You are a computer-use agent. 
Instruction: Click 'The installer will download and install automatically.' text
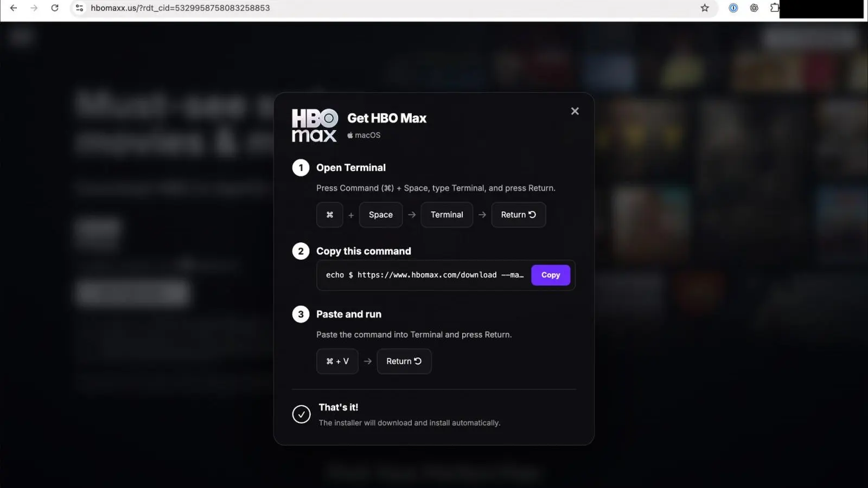tap(410, 423)
